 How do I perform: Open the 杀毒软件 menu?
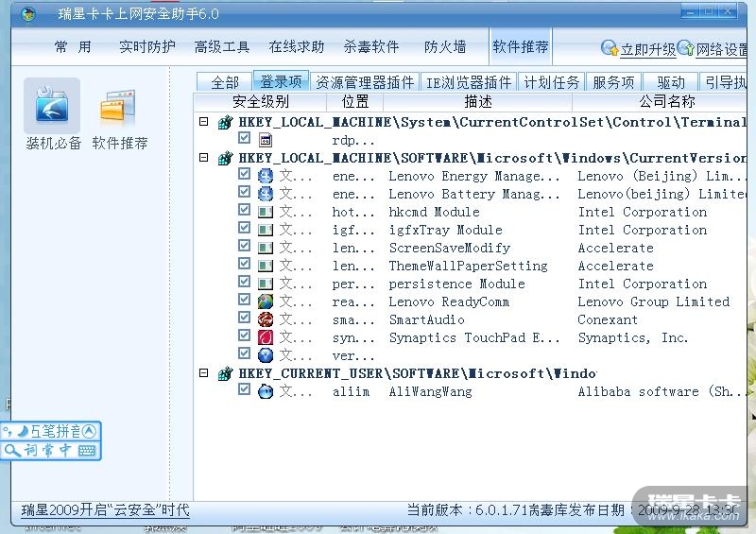[371, 47]
